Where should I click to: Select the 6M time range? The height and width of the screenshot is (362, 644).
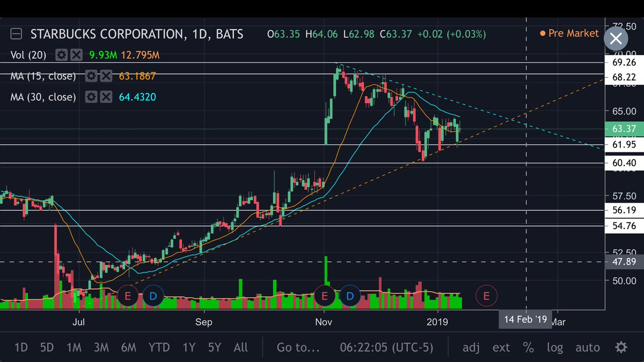(128, 348)
